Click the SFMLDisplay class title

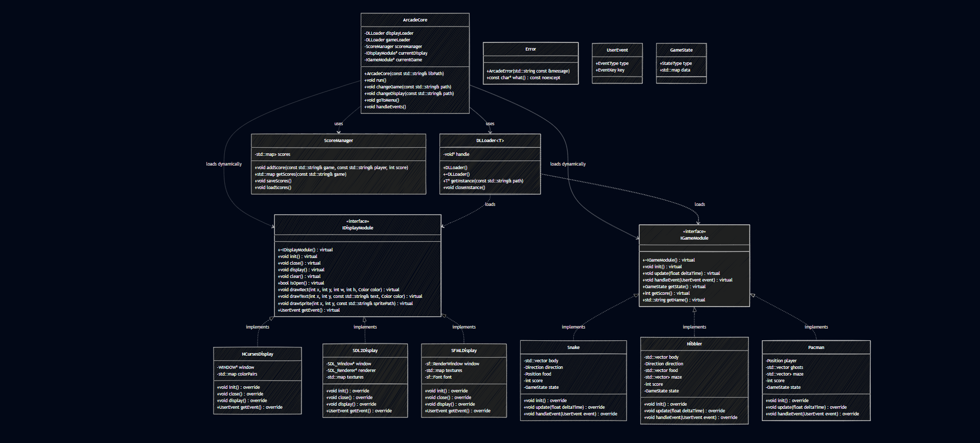coord(464,351)
